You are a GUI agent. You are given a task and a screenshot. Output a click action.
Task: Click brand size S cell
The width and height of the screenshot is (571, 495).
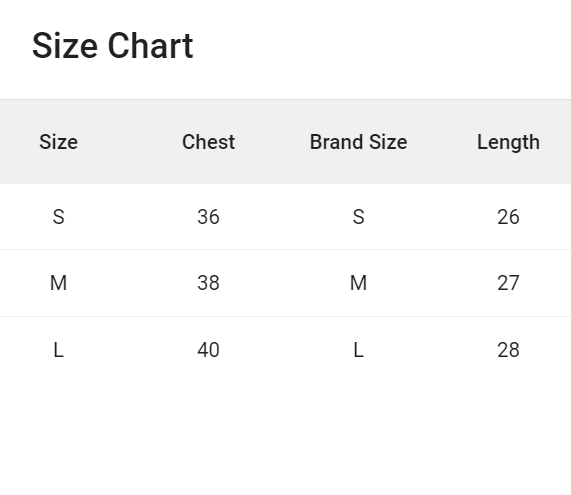[358, 217]
